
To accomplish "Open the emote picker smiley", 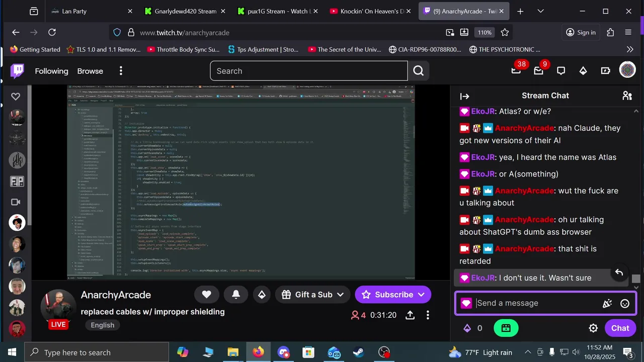I will [625, 303].
